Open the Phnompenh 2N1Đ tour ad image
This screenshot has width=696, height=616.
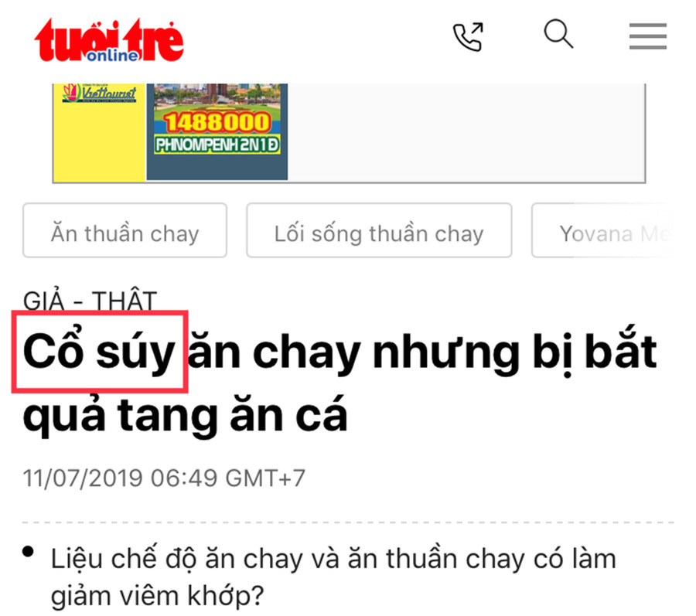pyautogui.click(x=217, y=131)
